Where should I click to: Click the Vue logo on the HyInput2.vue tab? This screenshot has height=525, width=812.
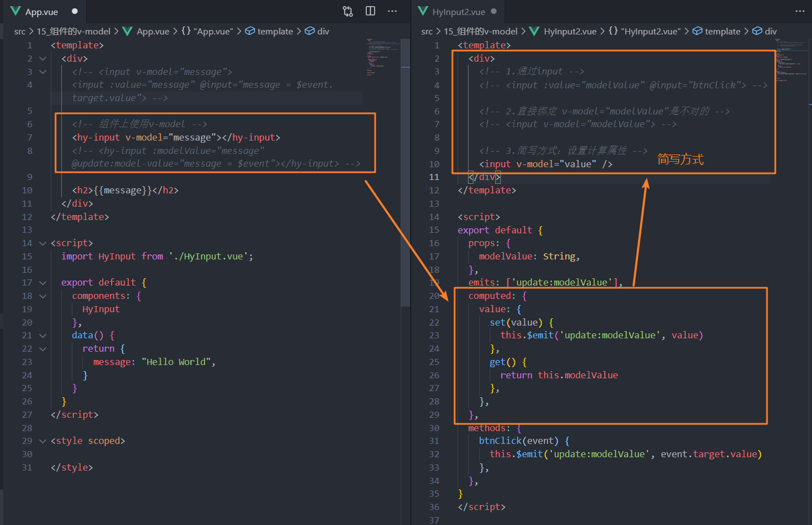click(x=422, y=11)
